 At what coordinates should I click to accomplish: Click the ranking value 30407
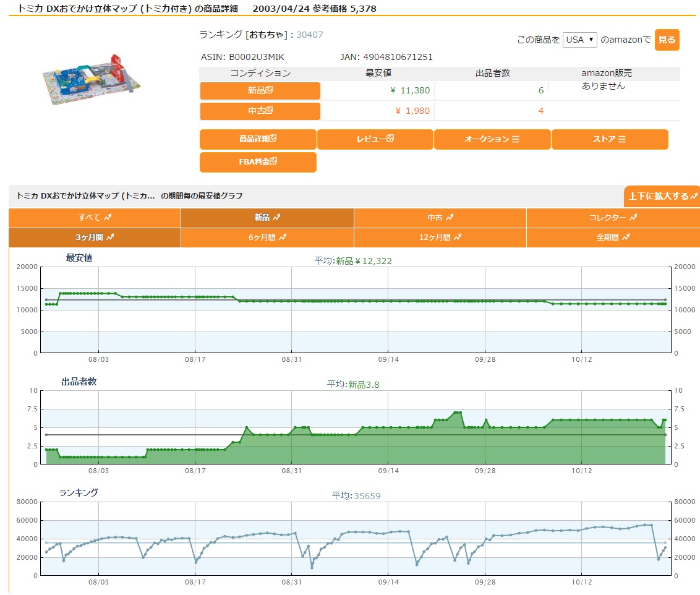coord(309,35)
